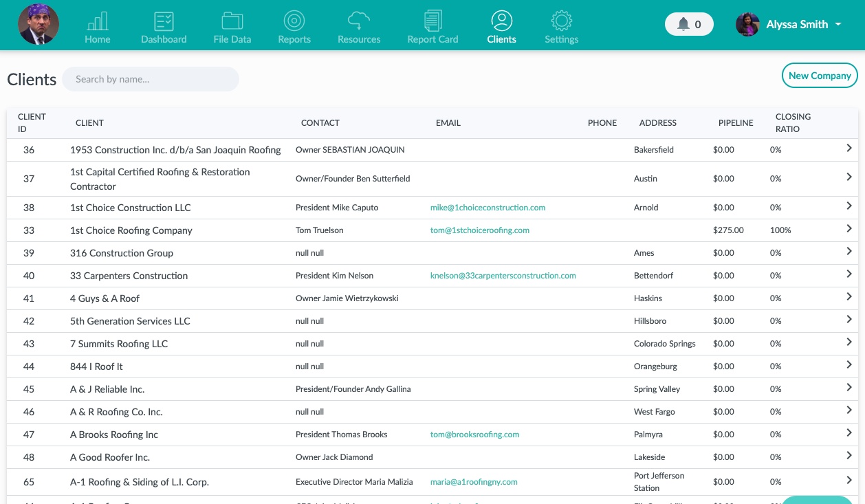Click the New Company button

click(x=820, y=76)
